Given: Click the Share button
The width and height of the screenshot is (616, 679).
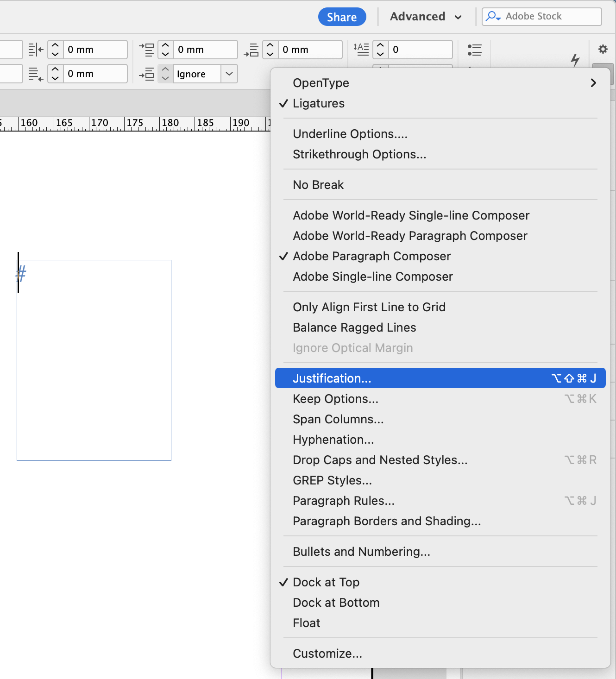Looking at the screenshot, I should (342, 17).
